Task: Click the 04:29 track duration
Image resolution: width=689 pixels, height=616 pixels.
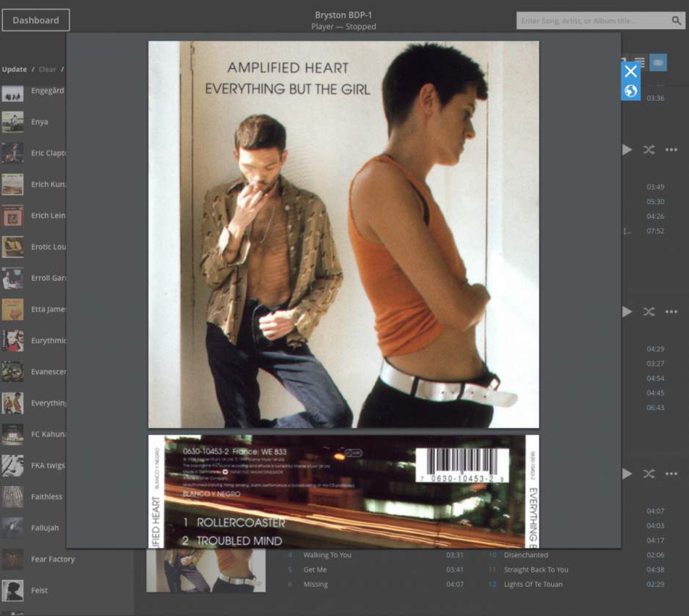Action: click(x=655, y=349)
